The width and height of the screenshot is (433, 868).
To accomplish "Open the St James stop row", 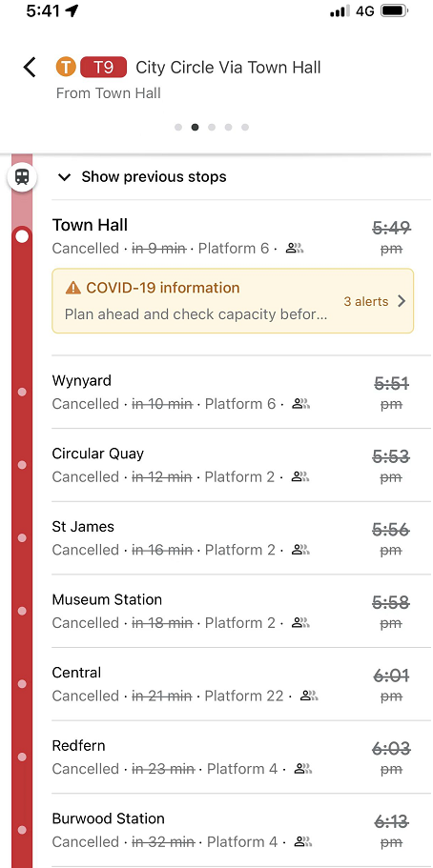I will (x=241, y=538).
